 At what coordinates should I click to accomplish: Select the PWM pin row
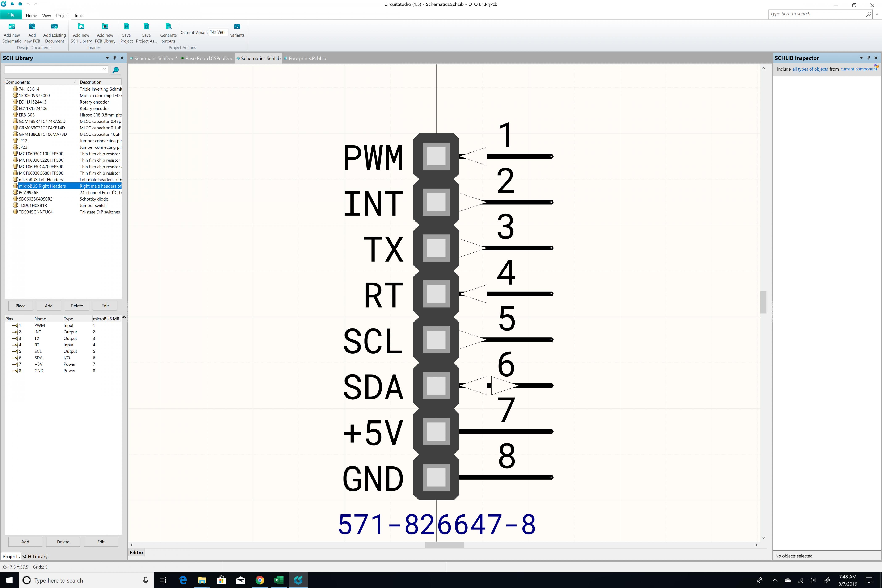(x=63, y=325)
